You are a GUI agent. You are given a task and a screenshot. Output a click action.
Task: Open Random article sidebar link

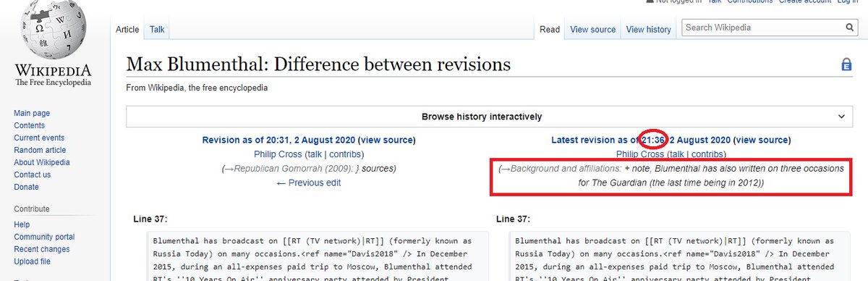coord(40,150)
